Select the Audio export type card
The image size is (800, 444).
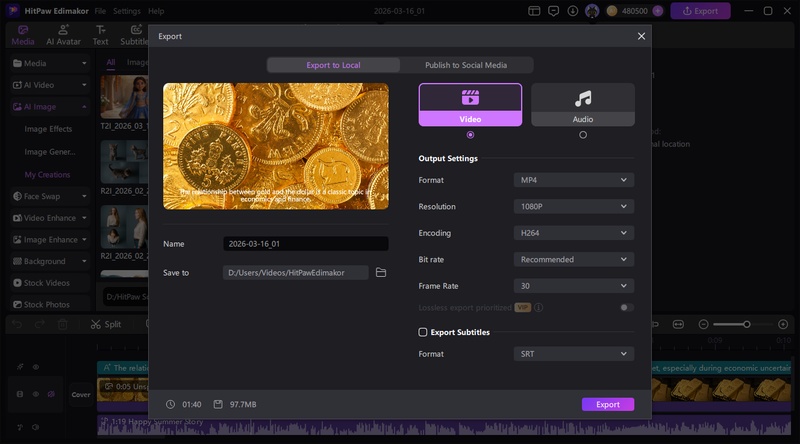(583, 105)
